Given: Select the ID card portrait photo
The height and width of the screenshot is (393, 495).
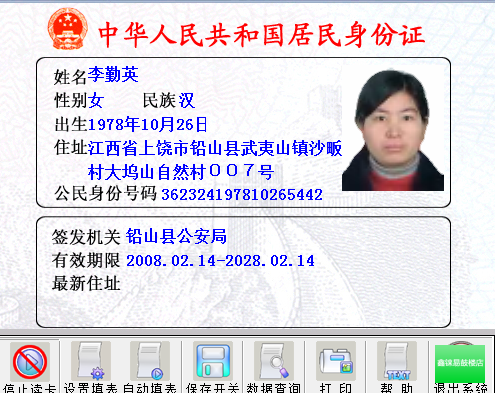Looking at the screenshot, I should (x=393, y=130).
